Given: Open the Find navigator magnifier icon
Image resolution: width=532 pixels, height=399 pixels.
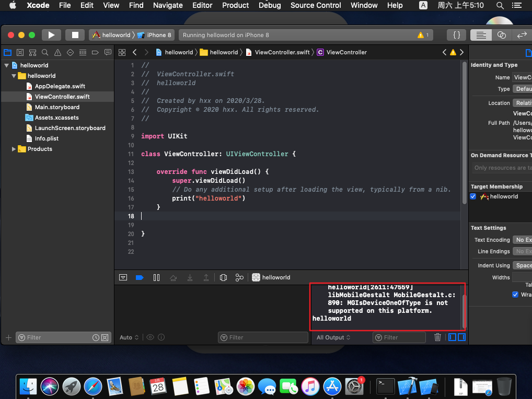Looking at the screenshot, I should (45, 52).
